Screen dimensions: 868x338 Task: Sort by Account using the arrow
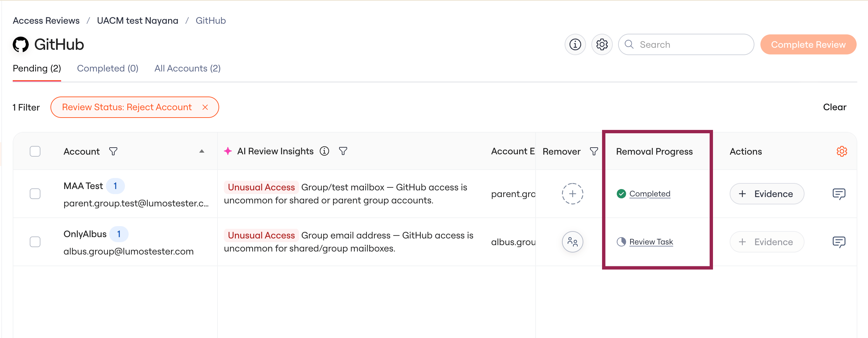[x=202, y=151]
